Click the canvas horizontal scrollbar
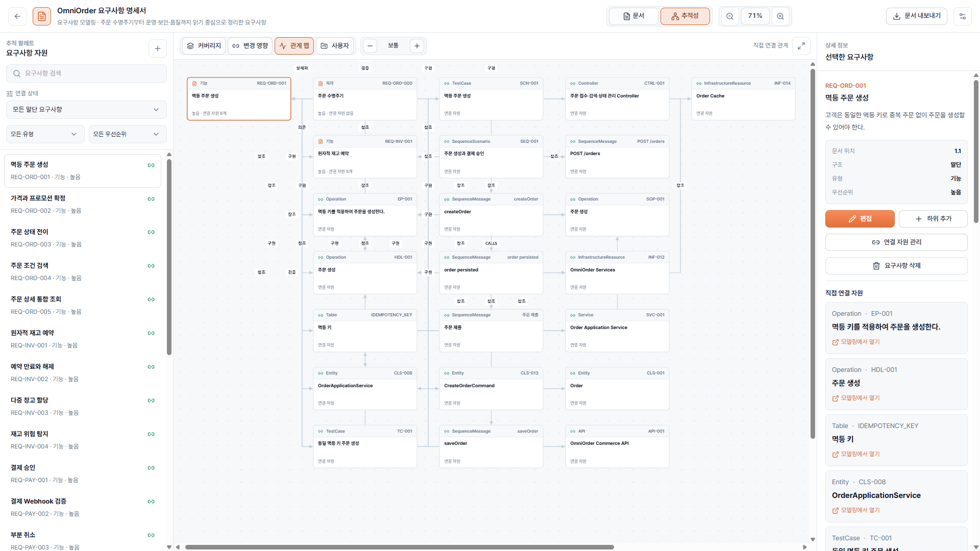The width and height of the screenshot is (980, 551). 399,547
